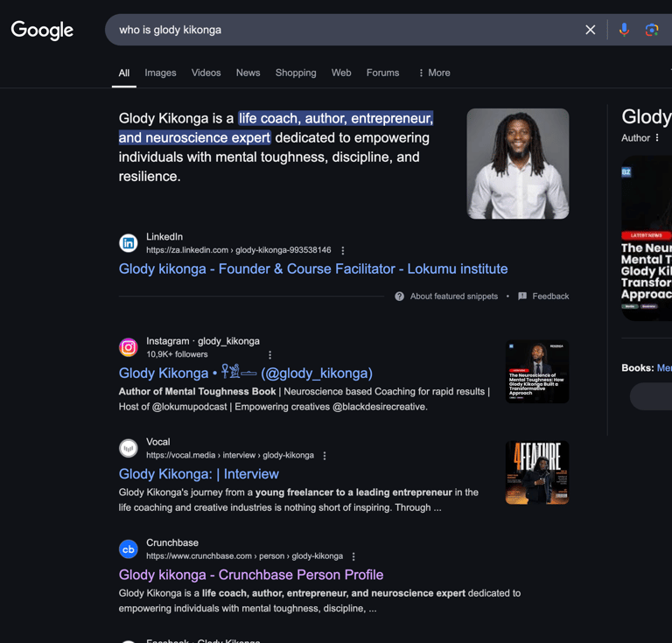Viewport: 672px width, 643px height.
Task: Open knowledge panel options beside 'Author'
Action: click(x=657, y=138)
